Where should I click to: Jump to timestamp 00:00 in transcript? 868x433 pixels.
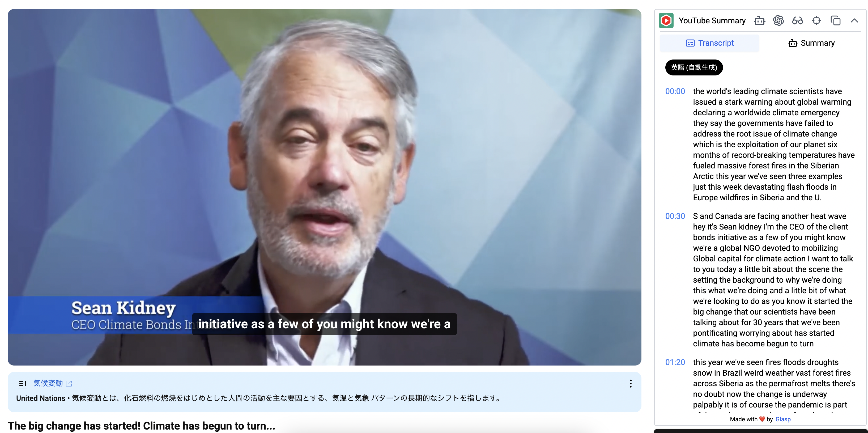(x=675, y=91)
